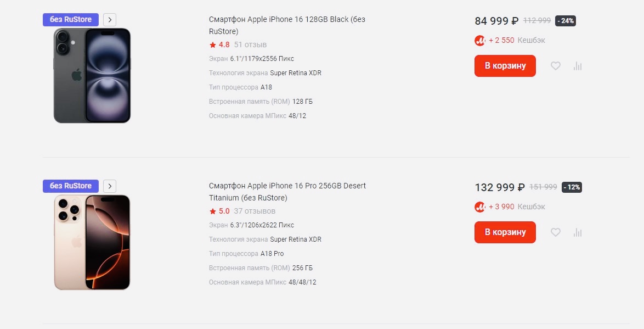Click cashback M logo for iPhone 16 Pro
Screen dimensions: 644x329
(480, 207)
